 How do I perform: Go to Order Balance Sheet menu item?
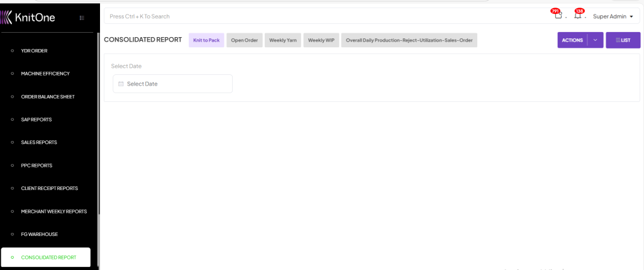tap(48, 97)
